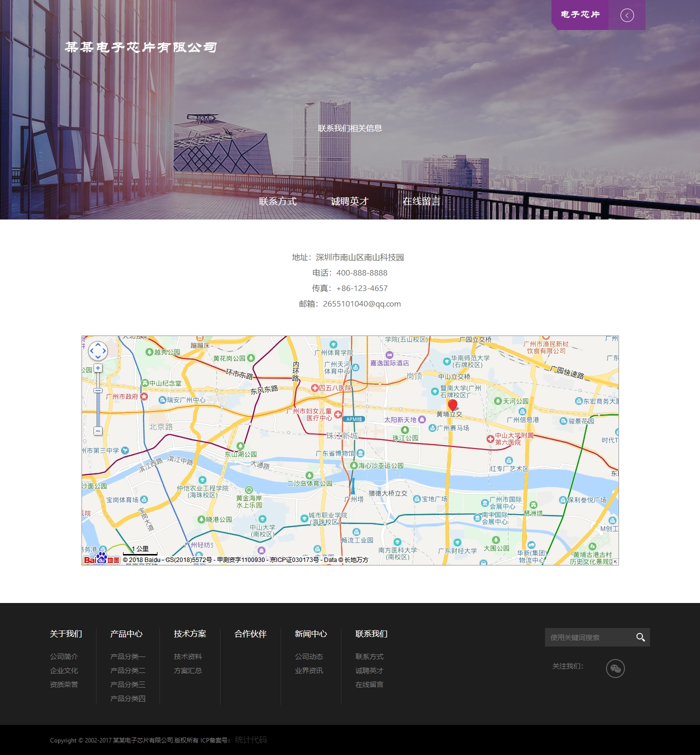Open the 电子芯片 purple banner button
The width and height of the screenshot is (700, 755).
coord(580,14)
